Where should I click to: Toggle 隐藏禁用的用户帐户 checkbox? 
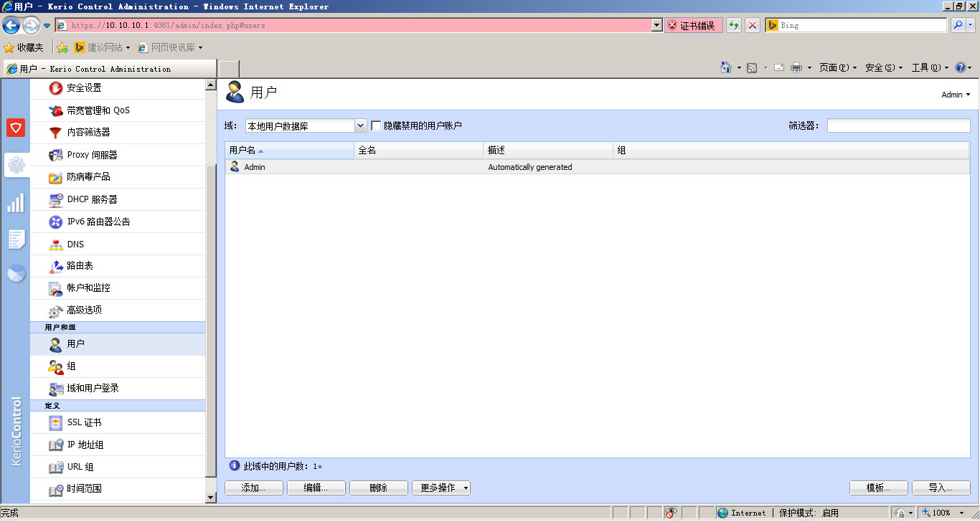[x=376, y=125]
